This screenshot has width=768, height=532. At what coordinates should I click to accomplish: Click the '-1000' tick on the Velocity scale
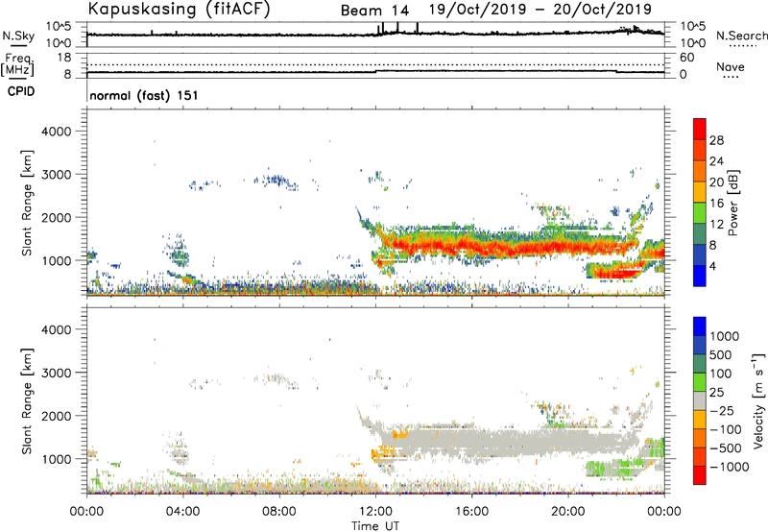click(x=729, y=467)
